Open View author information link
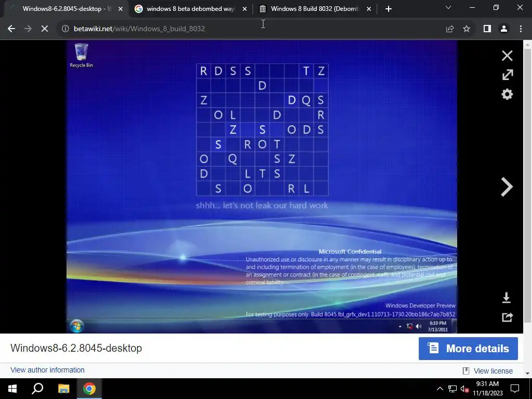 (47, 370)
